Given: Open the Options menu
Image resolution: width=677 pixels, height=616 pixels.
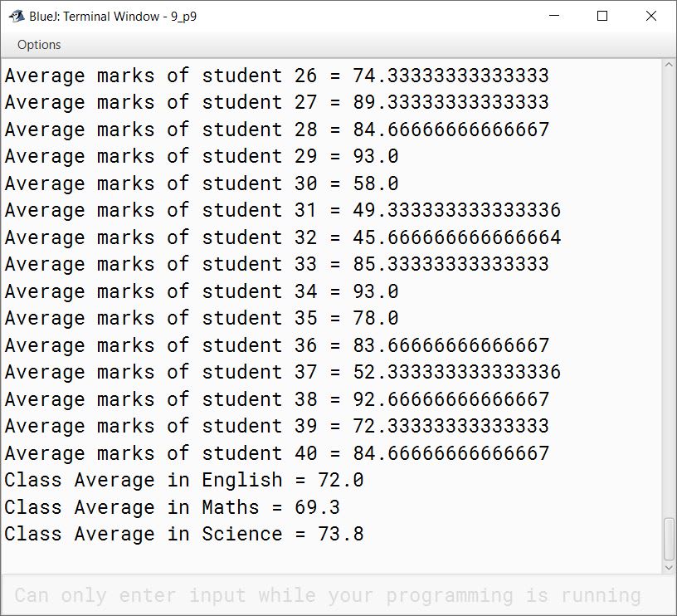Looking at the screenshot, I should [39, 45].
